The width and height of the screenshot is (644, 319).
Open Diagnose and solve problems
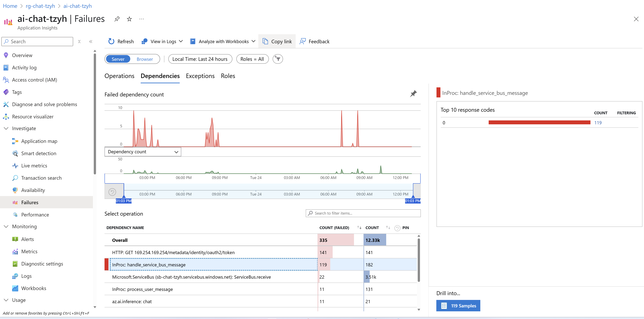click(45, 104)
